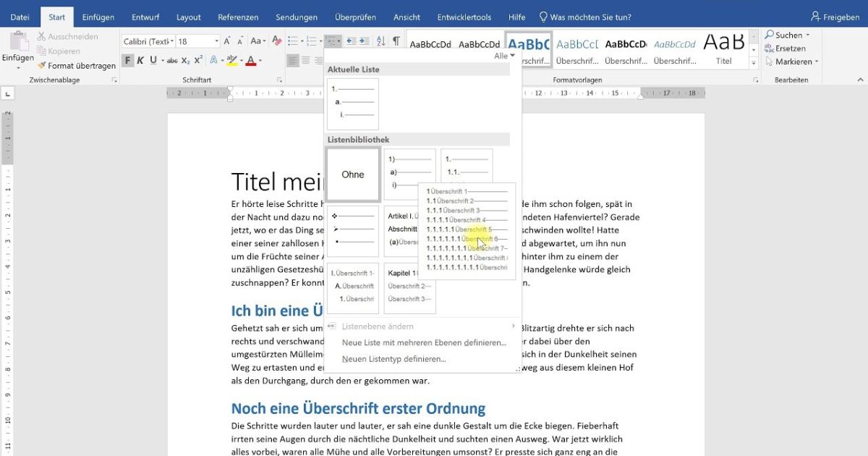Image resolution: width=868 pixels, height=456 pixels.
Task: Switch to the Entwurf tab
Action: (145, 17)
